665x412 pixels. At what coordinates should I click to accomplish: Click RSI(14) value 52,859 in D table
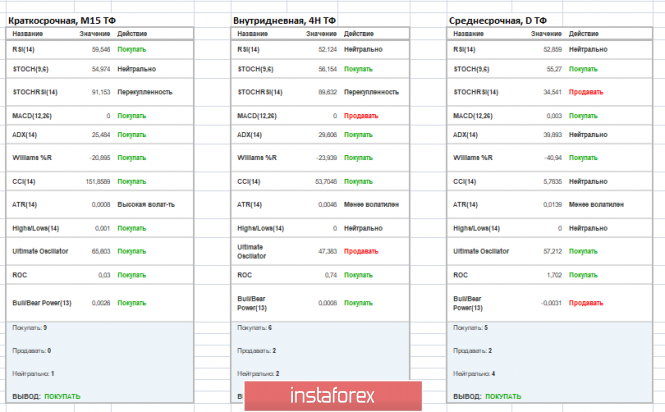(553, 49)
